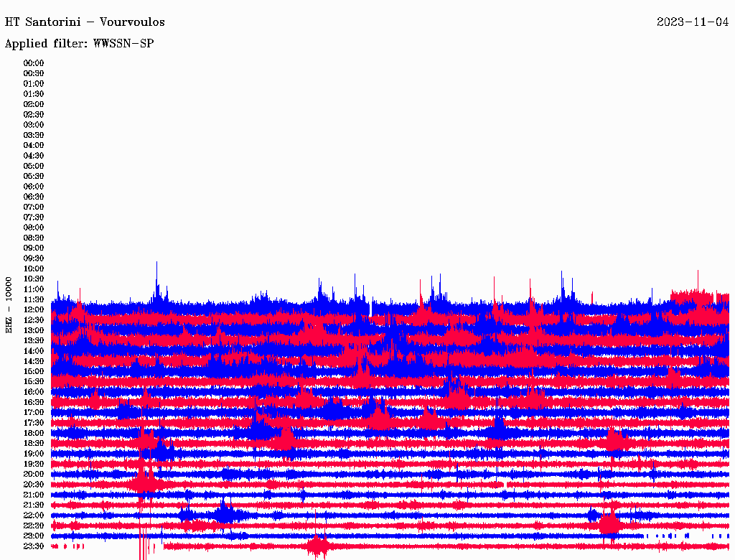Select the 20:00 time label
Viewport: 735px width, 560px height.
34,475
